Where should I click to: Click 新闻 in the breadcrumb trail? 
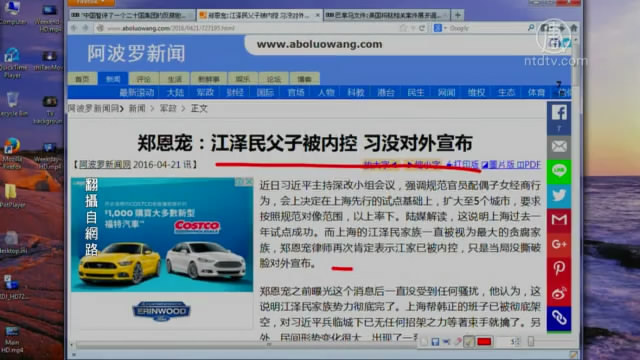pos(137,108)
